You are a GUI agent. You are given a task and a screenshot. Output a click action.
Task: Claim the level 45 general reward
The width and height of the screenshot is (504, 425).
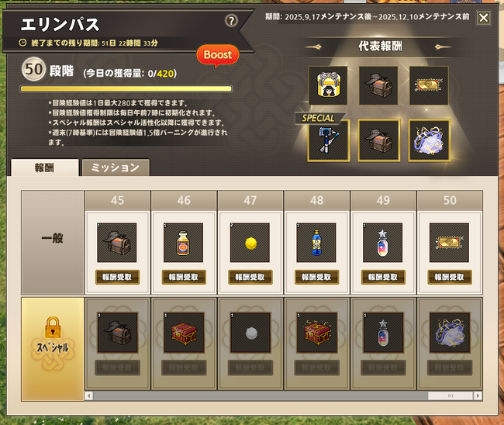click(117, 277)
